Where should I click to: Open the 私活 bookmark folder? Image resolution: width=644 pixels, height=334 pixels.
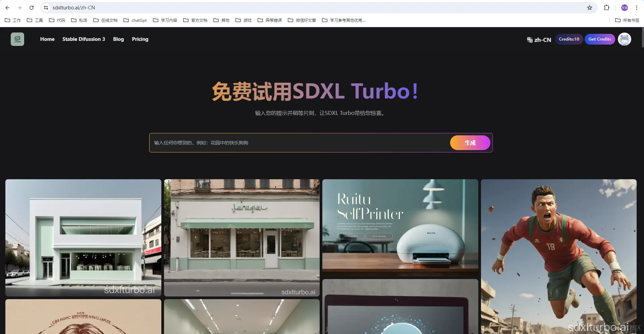click(79, 20)
